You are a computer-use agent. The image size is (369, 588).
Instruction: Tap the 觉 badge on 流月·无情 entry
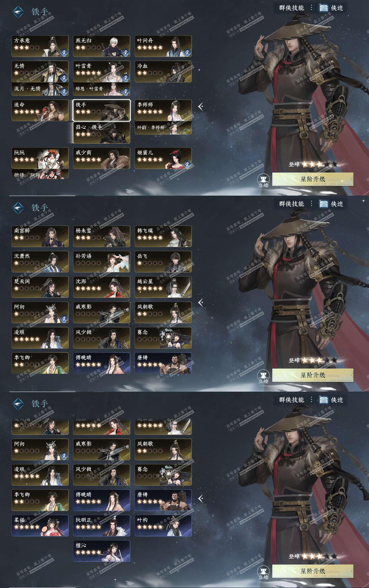click(x=64, y=91)
